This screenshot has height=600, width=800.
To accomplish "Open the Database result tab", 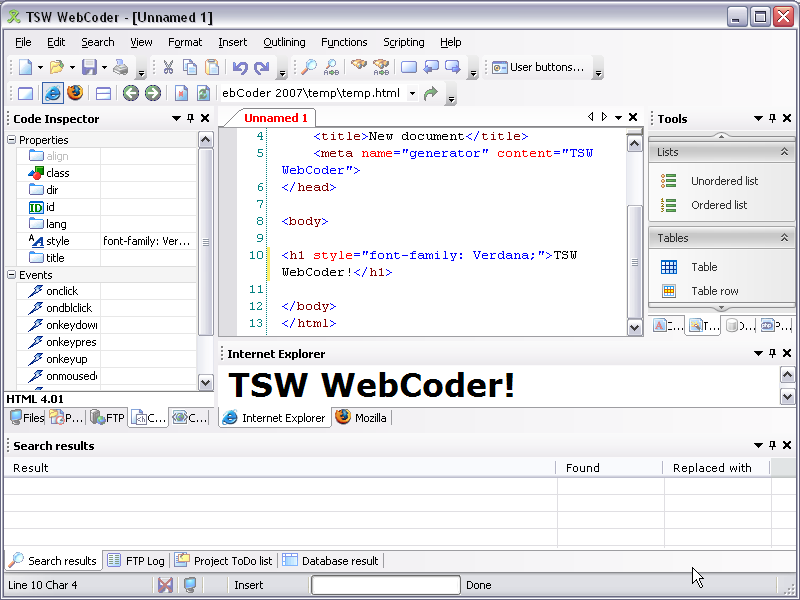I will tap(331, 561).
